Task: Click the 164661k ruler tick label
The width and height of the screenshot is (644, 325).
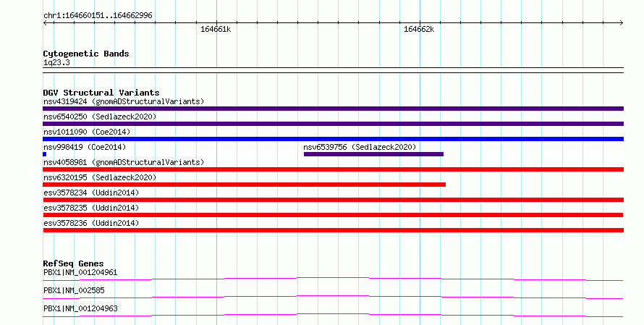Action: 216,30
